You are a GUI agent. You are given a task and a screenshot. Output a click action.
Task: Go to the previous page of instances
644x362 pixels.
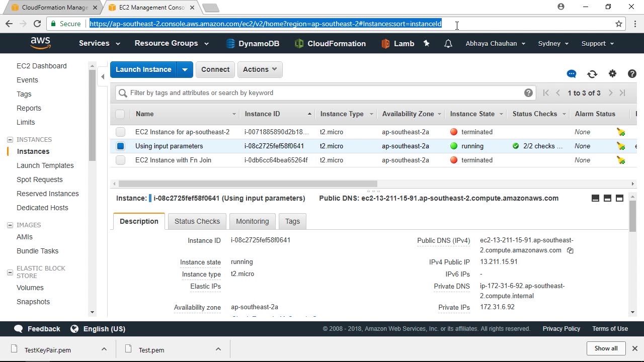pos(558,93)
